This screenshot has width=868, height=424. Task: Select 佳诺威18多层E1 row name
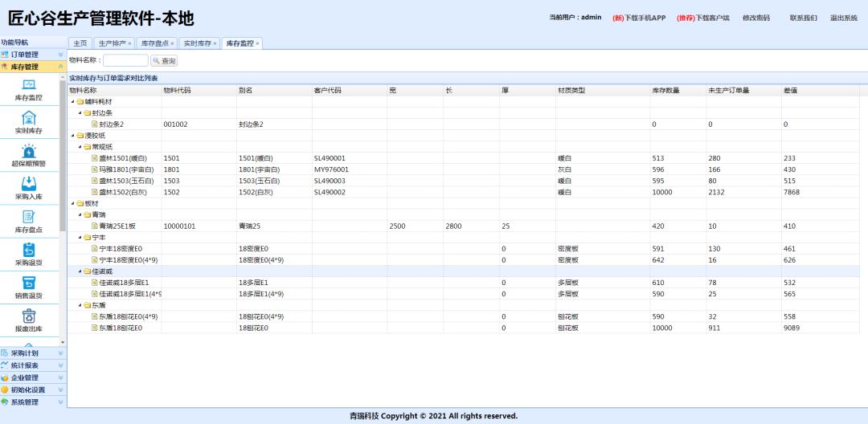point(124,283)
